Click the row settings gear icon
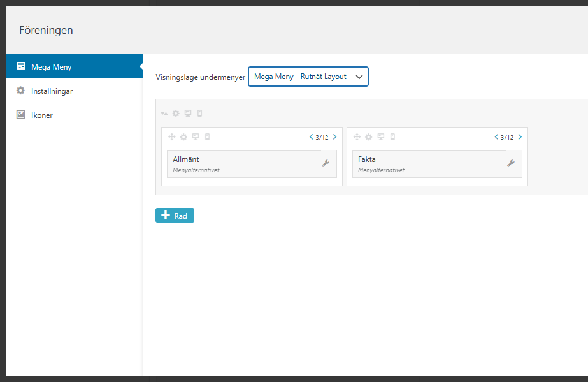Image resolution: width=588 pixels, height=382 pixels. tap(176, 114)
